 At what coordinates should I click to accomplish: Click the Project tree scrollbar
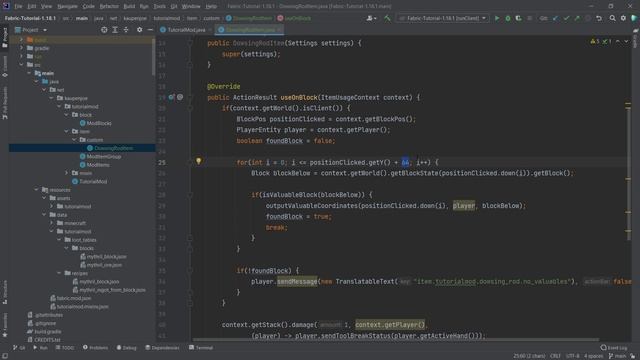pos(153,57)
